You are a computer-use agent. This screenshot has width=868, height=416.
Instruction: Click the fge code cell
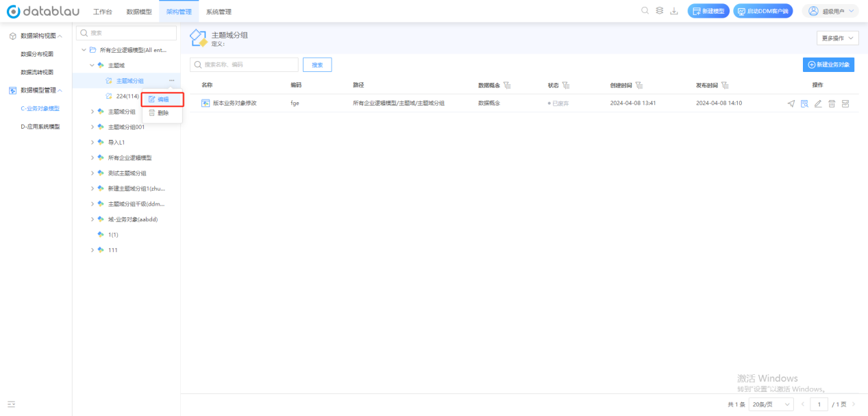[x=295, y=103]
